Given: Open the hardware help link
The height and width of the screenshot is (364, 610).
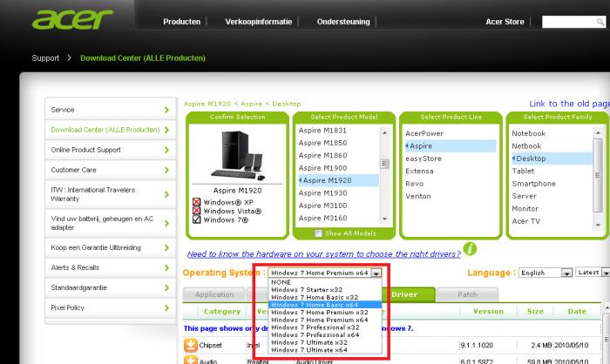Looking at the screenshot, I should (x=323, y=254).
